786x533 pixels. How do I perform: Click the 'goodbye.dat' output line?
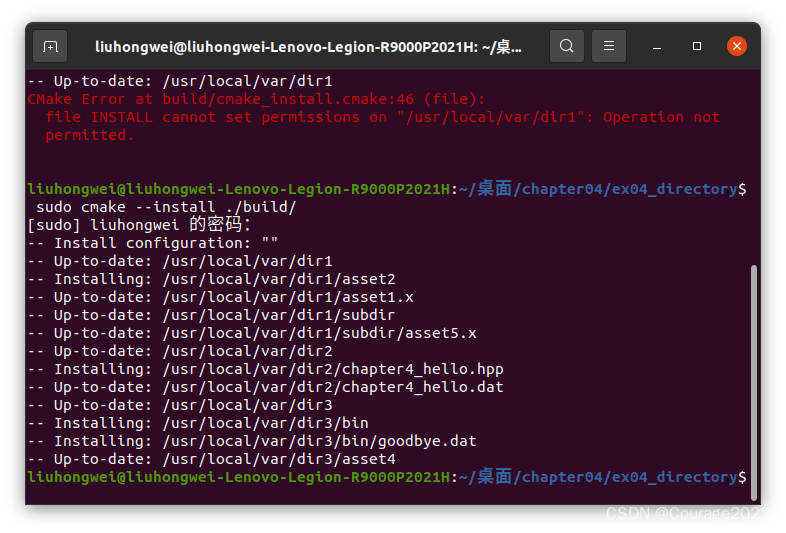pyautogui.click(x=252, y=442)
